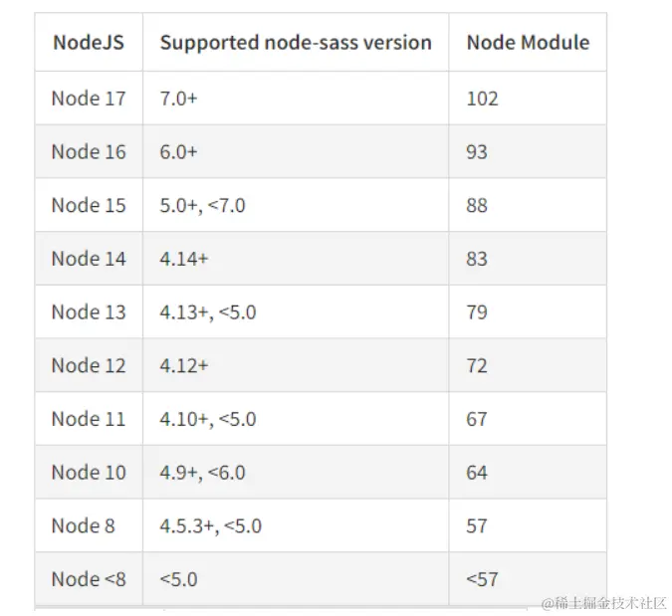Click module value 72
Viewport: 672px width, 616px height.
477,366
